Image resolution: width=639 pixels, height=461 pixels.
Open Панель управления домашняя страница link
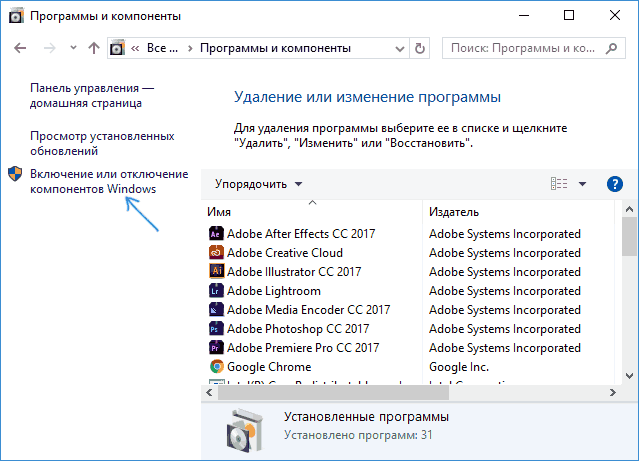[92, 95]
